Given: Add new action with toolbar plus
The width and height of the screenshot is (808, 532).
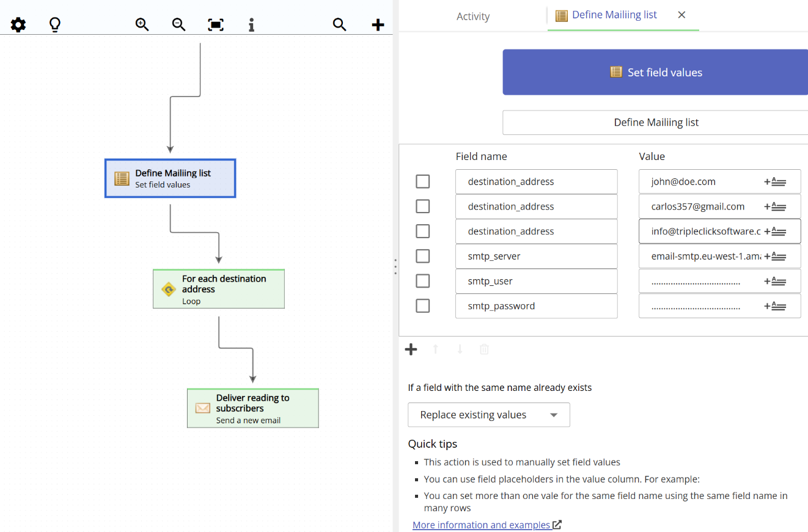Looking at the screenshot, I should 378,25.
